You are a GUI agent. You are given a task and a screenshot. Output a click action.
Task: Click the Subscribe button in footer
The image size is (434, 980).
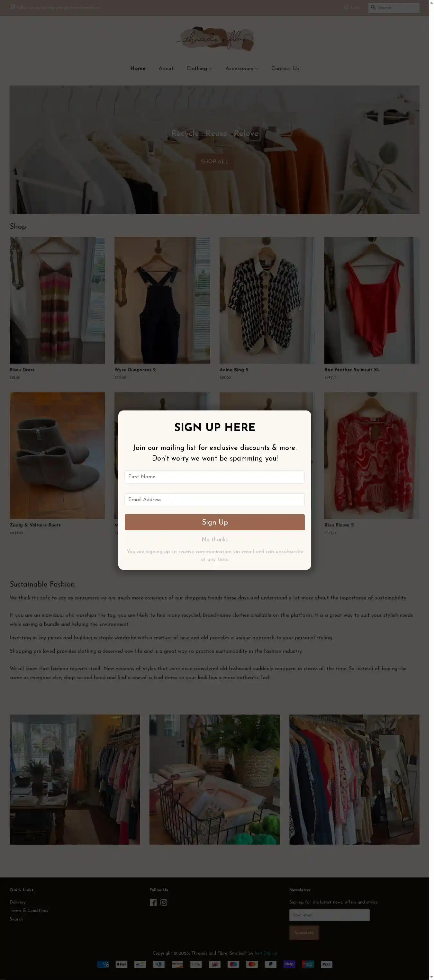(304, 932)
